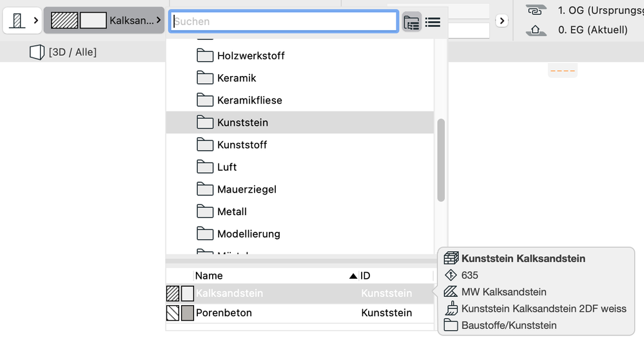
Task: Click the folder list vertical scrollbar
Action: point(442,160)
